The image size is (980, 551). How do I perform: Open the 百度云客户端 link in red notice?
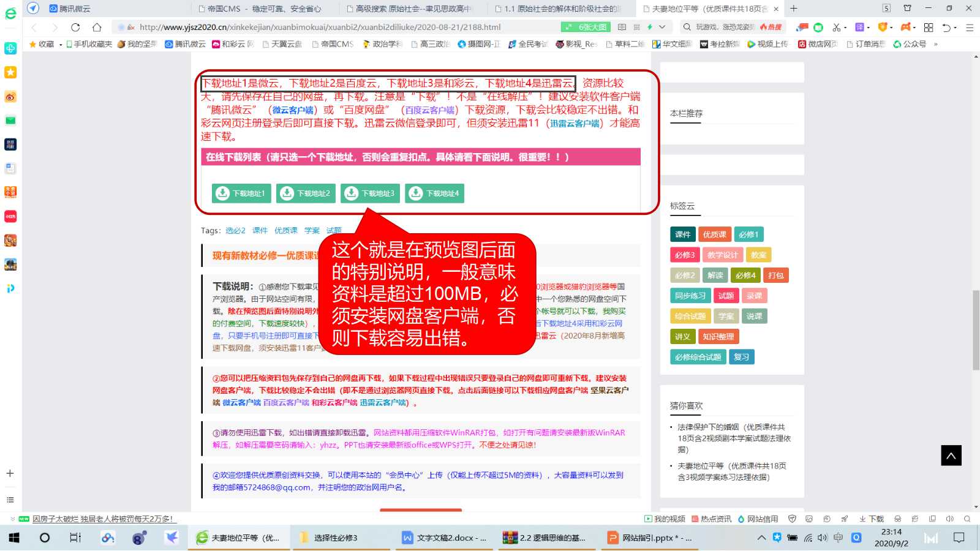[429, 110]
